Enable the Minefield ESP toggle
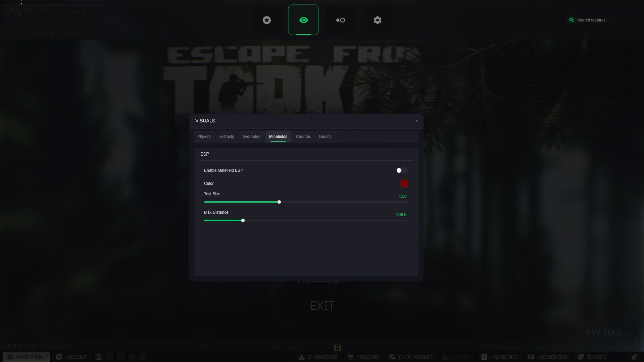 coord(402,170)
